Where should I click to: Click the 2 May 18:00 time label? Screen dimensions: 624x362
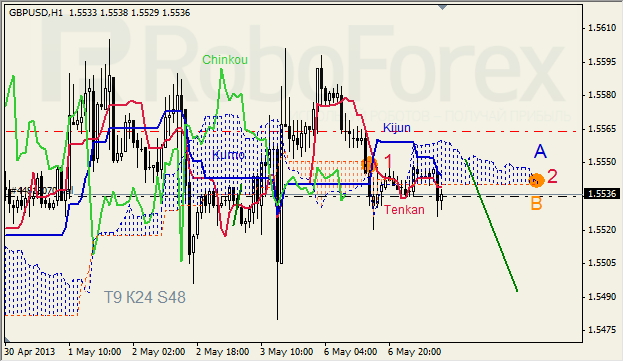[222, 352]
